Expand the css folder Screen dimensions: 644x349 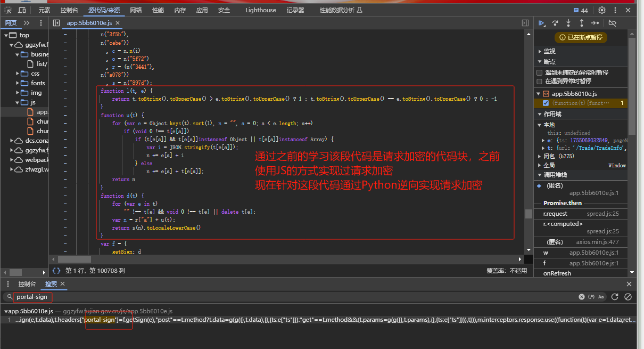coord(18,74)
